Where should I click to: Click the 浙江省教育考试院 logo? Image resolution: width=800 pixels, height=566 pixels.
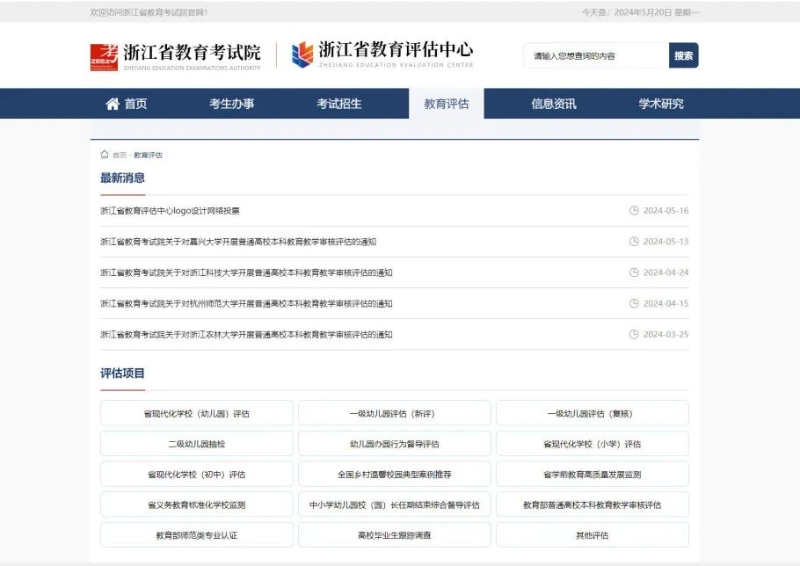[175, 55]
